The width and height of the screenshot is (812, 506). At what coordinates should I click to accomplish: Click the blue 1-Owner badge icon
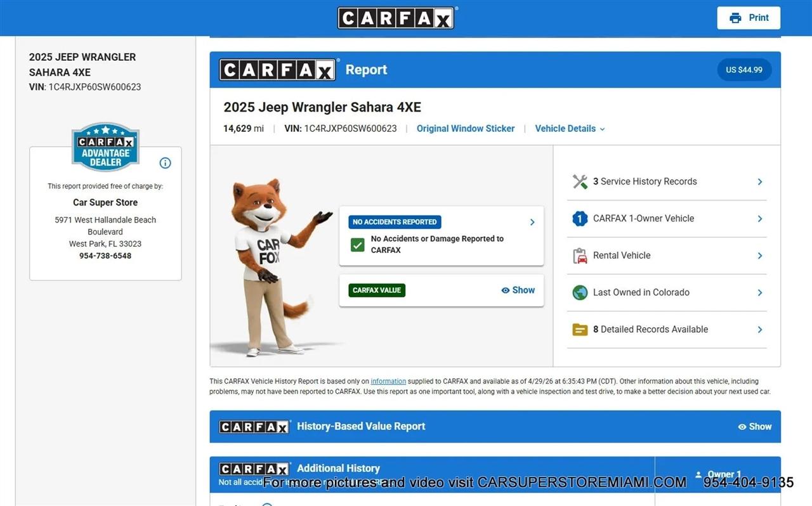point(580,219)
